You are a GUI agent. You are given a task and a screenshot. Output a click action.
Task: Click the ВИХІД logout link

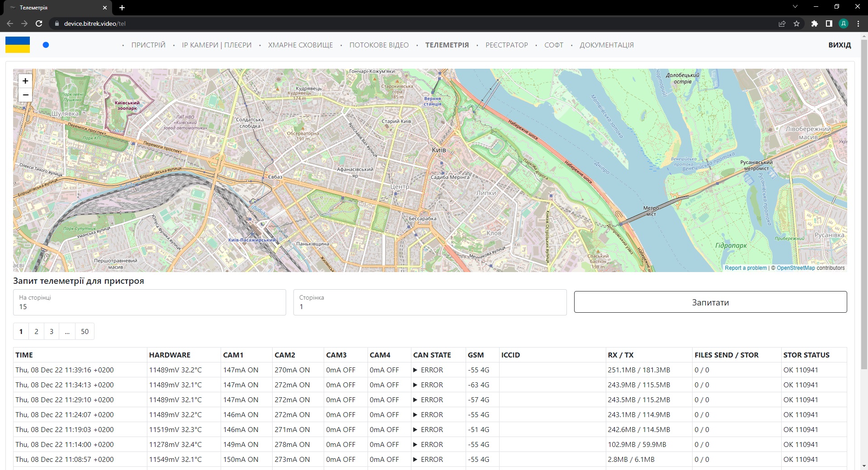pos(840,45)
